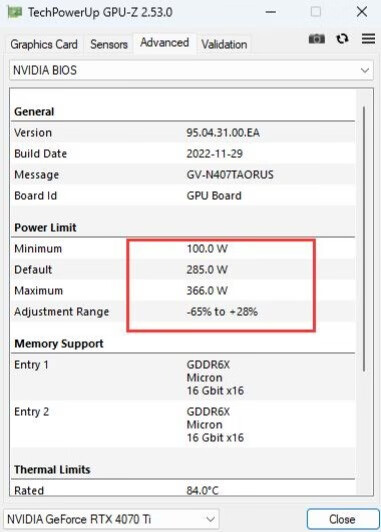Image resolution: width=381 pixels, height=532 pixels.
Task: Open the NVIDIA GeForce RTX 4070 Ti selector
Action: pos(111,519)
